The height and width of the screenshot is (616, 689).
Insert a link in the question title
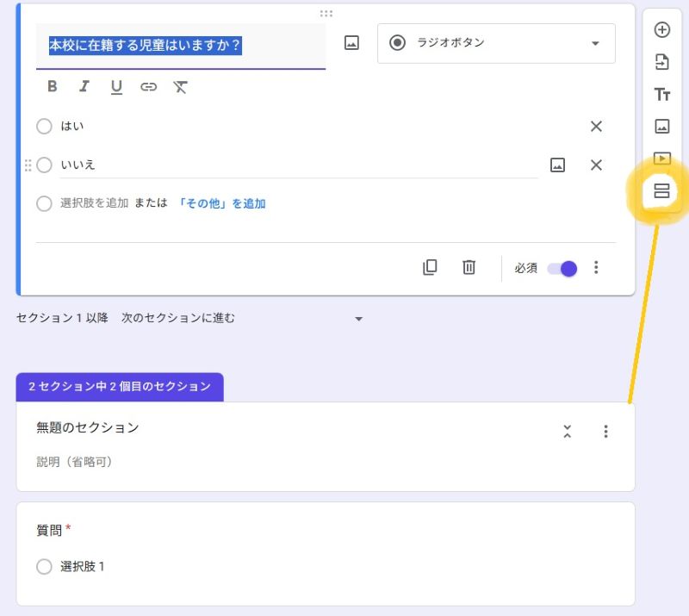148,87
